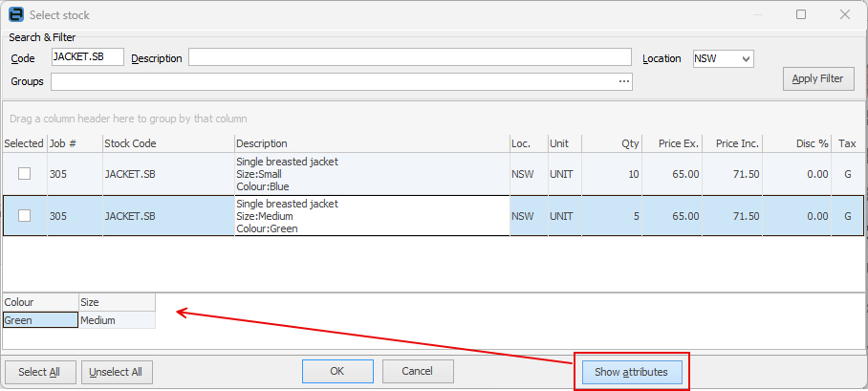This screenshot has height=391, width=868.
Task: Tick the checkbox for Small Blue jacket
Action: [x=25, y=174]
